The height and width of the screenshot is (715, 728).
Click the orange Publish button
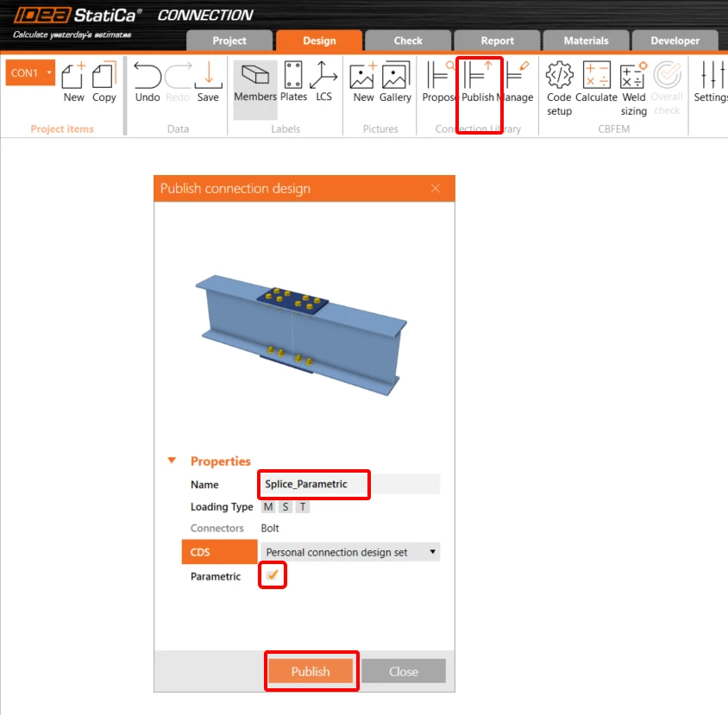(311, 671)
